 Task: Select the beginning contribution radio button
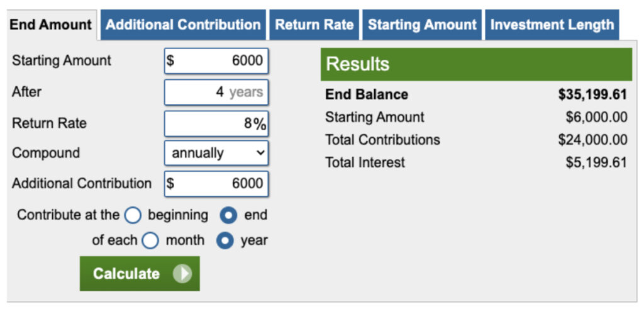[x=133, y=215]
